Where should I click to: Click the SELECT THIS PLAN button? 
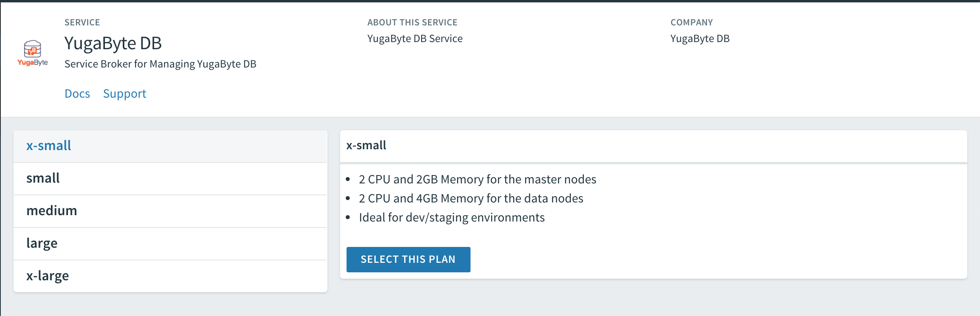(x=408, y=259)
